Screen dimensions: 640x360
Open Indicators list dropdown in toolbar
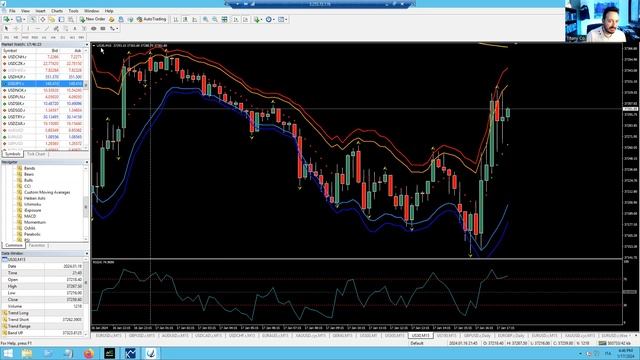tap(258, 19)
